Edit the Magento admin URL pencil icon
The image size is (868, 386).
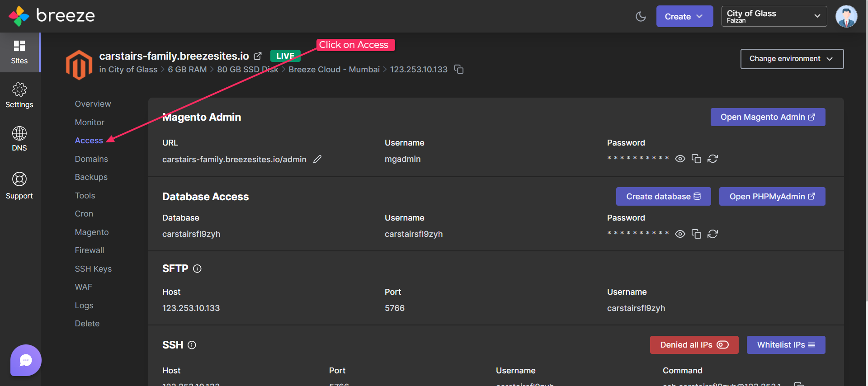(317, 159)
